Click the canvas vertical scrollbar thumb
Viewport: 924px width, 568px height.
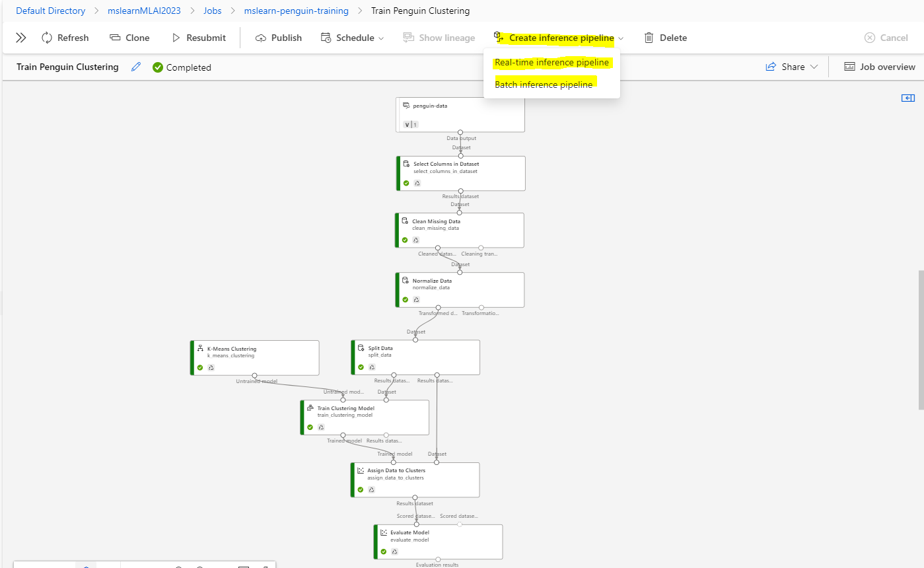point(921,339)
